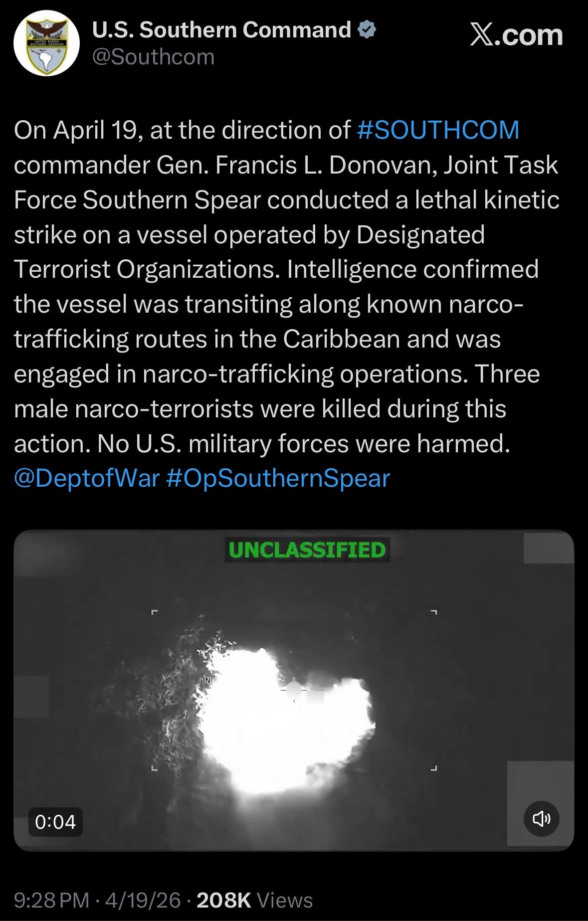Click the bottom-left targeting bracket in video
The image size is (588, 921).
point(154,768)
